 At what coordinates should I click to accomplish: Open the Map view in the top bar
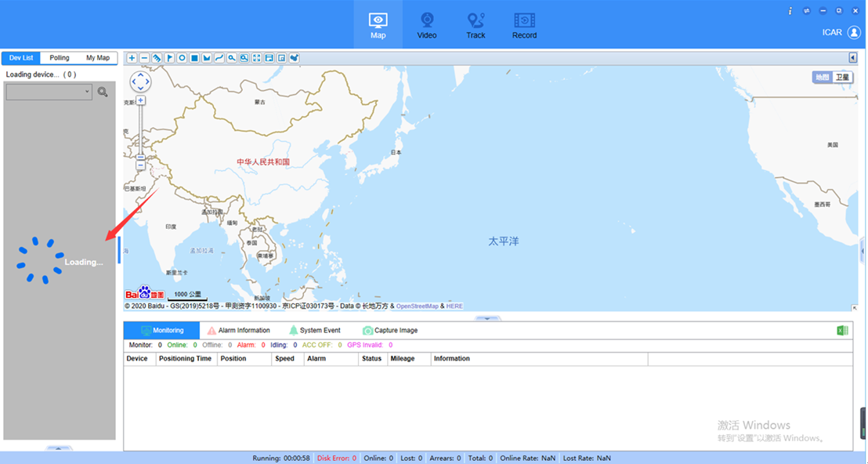pyautogui.click(x=378, y=25)
